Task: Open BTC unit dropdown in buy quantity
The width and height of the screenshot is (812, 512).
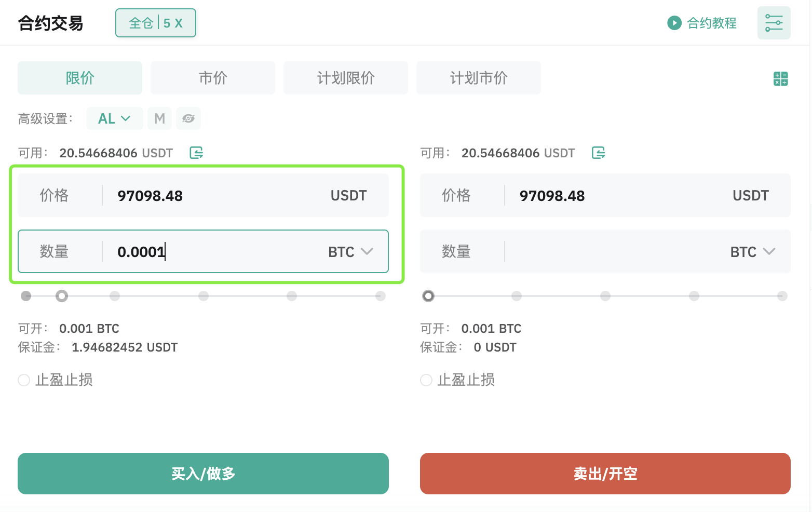Action: [351, 252]
